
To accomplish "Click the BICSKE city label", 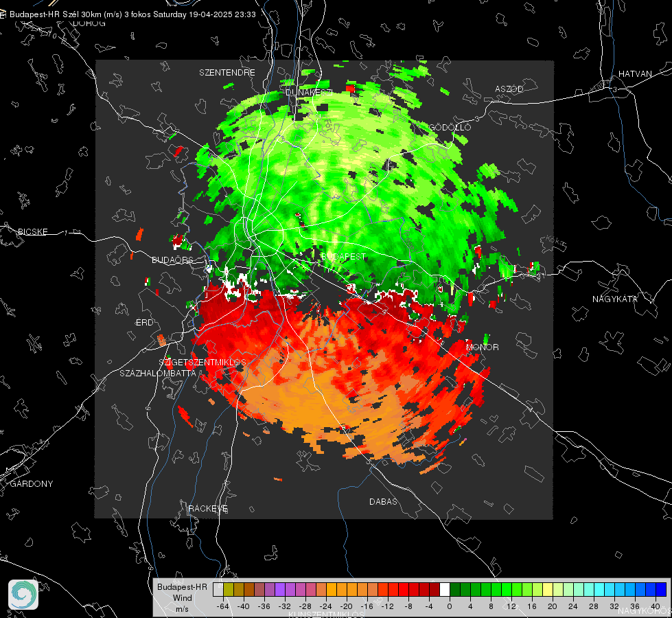I will point(32,231).
